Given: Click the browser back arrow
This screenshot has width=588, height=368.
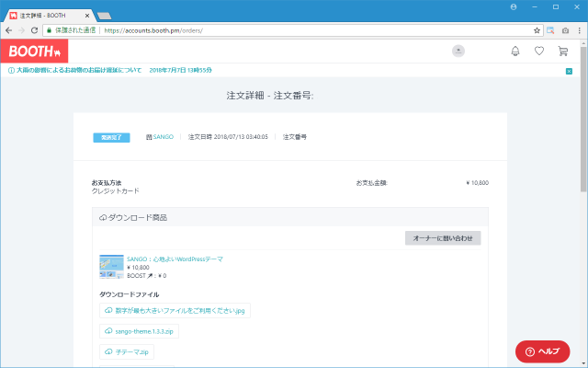Looking at the screenshot, I should [8, 29].
